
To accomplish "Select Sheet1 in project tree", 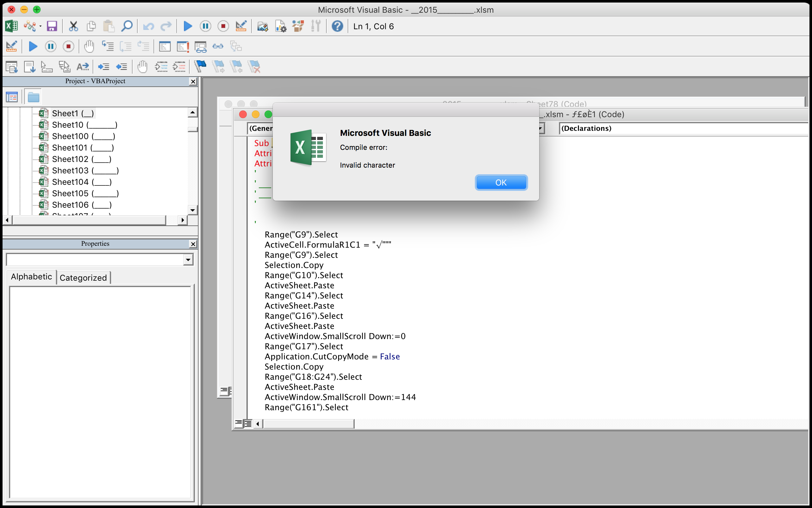I will (73, 113).
